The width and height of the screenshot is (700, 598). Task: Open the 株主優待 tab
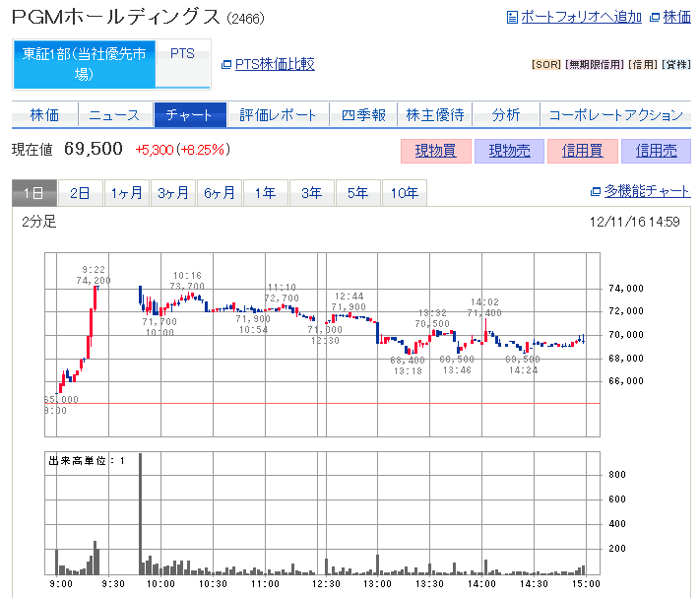[x=435, y=115]
